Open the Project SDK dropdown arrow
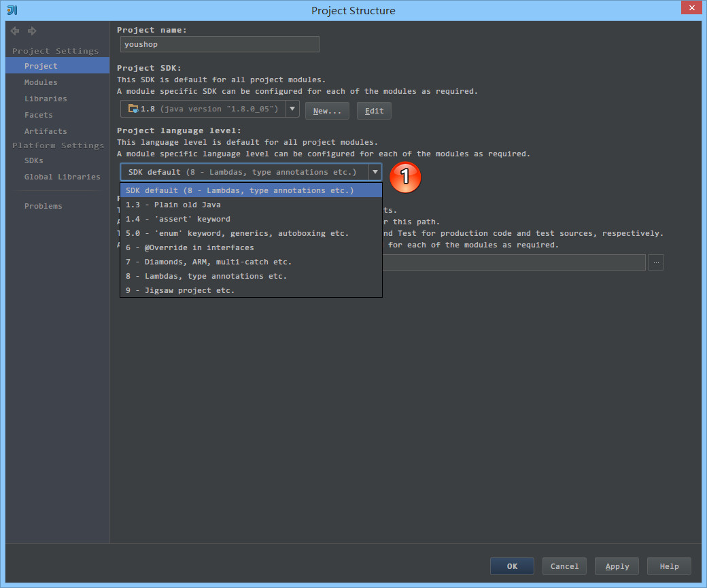Screen dimensions: 707x588 [x=292, y=109]
